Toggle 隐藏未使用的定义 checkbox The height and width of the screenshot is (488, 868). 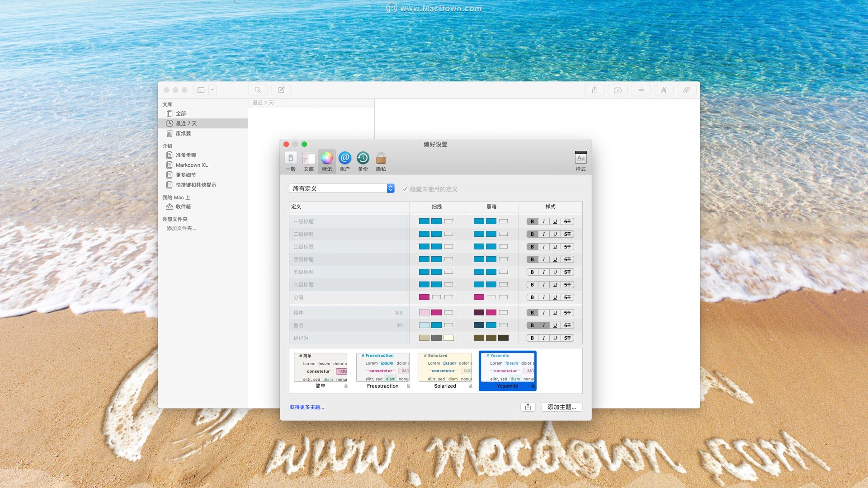[x=405, y=189]
